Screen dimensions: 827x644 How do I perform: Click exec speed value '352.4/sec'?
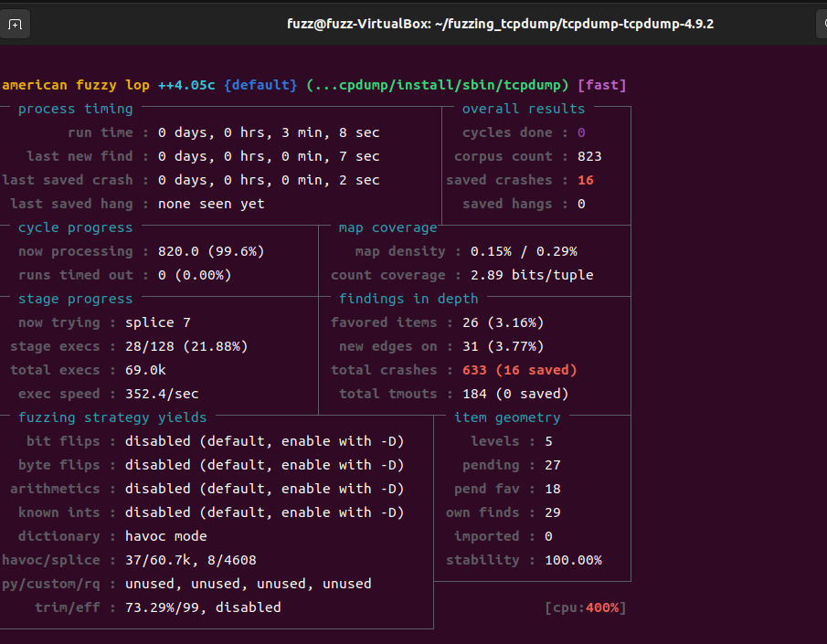pyautogui.click(x=162, y=394)
